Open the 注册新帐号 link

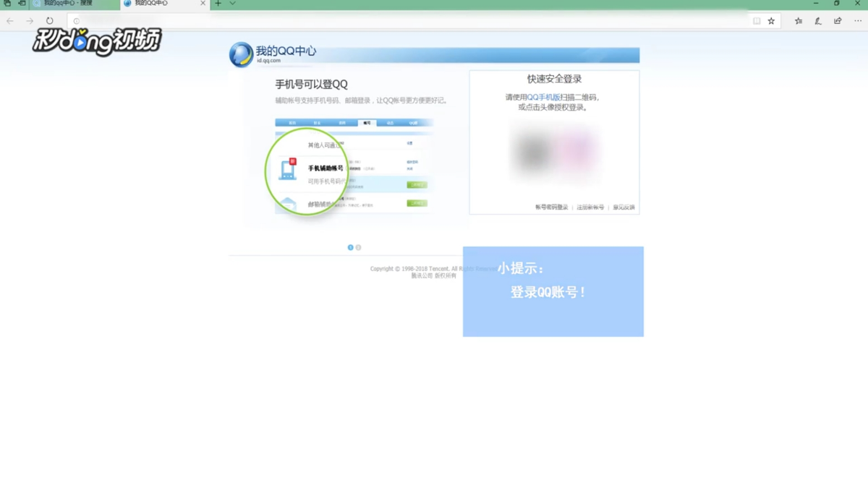(x=590, y=207)
